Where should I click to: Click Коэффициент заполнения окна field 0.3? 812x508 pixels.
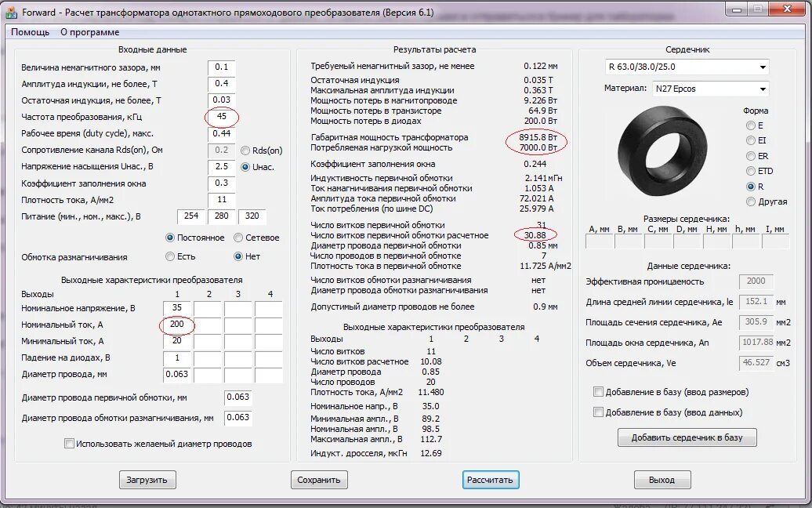pyautogui.click(x=222, y=183)
